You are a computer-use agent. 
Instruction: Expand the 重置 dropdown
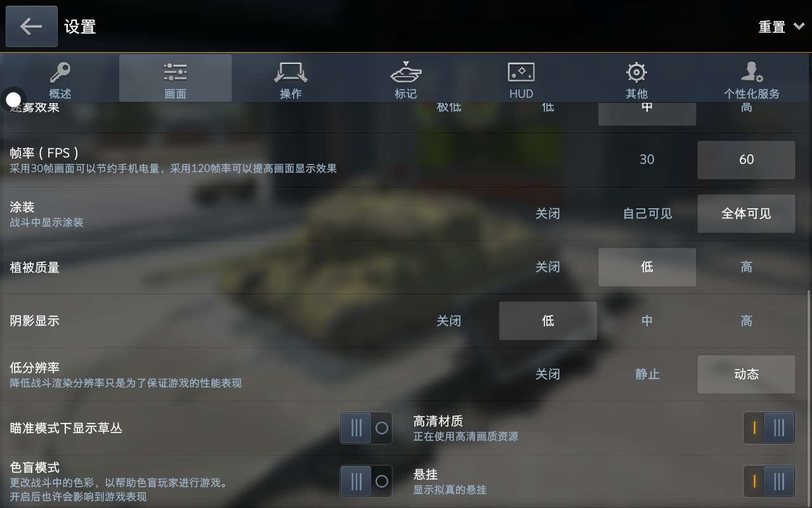pos(781,27)
